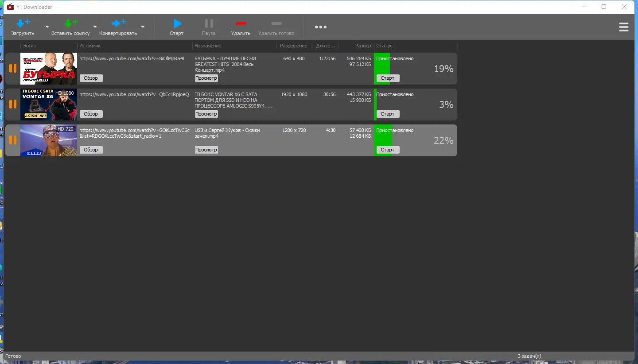Maximize the YT Downloader window
Screen dimensions: 638x364
tap(604, 7)
